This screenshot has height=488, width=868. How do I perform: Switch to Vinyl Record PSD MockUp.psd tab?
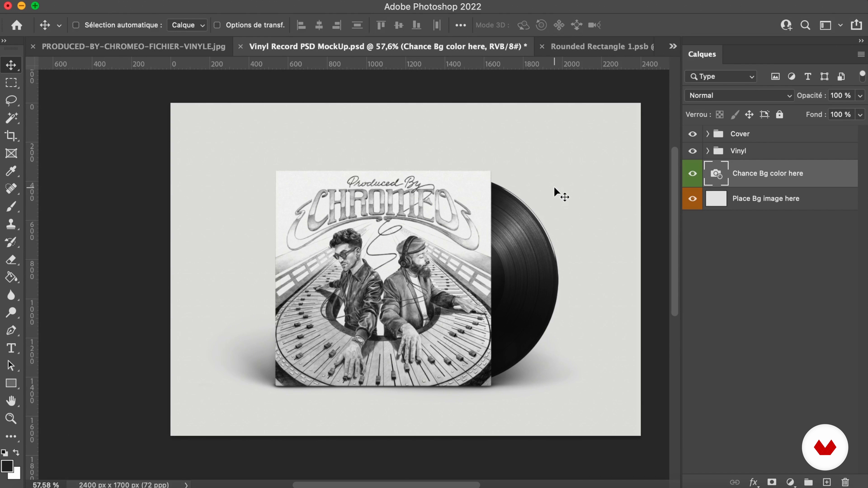388,47
